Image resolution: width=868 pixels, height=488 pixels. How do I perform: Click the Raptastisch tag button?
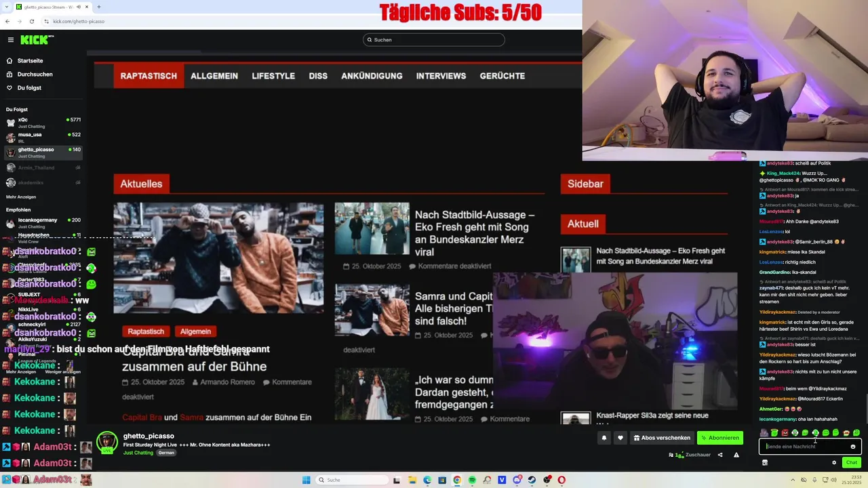click(x=146, y=331)
